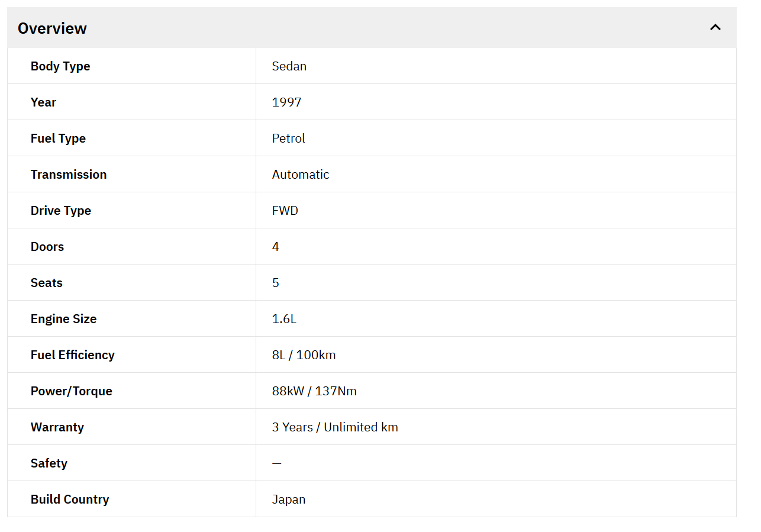Click the Drive Type label
Image resolution: width=761 pixels, height=532 pixels.
click(61, 211)
